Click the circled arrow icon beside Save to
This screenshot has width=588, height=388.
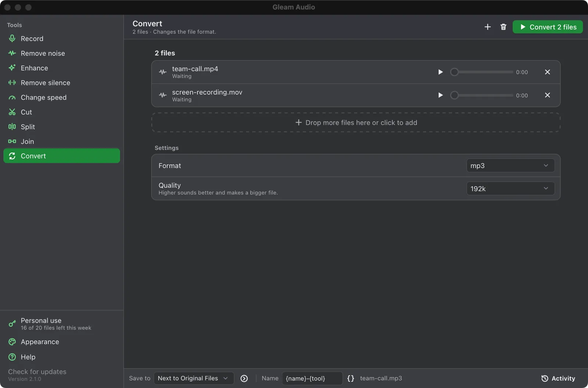pyautogui.click(x=244, y=378)
